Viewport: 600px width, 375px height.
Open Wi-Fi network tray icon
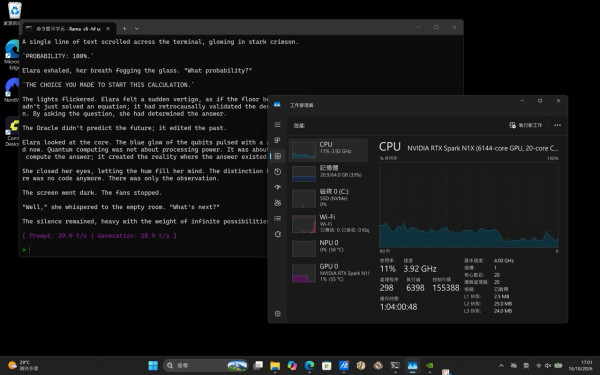click(539, 366)
